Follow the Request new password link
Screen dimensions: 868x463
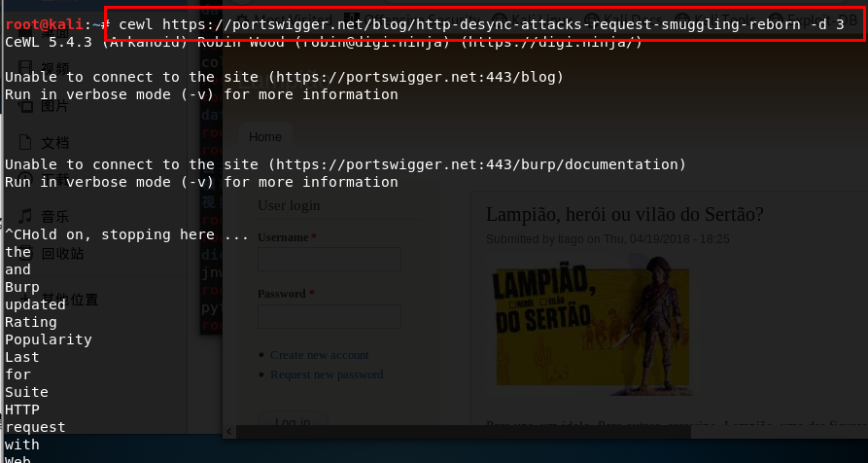pyautogui.click(x=327, y=374)
